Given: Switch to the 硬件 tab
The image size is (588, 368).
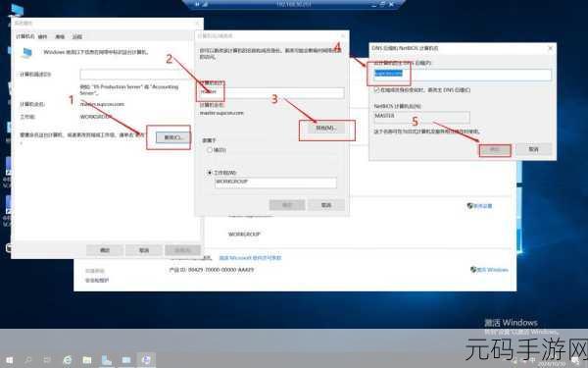Looking at the screenshot, I should 43,37.
